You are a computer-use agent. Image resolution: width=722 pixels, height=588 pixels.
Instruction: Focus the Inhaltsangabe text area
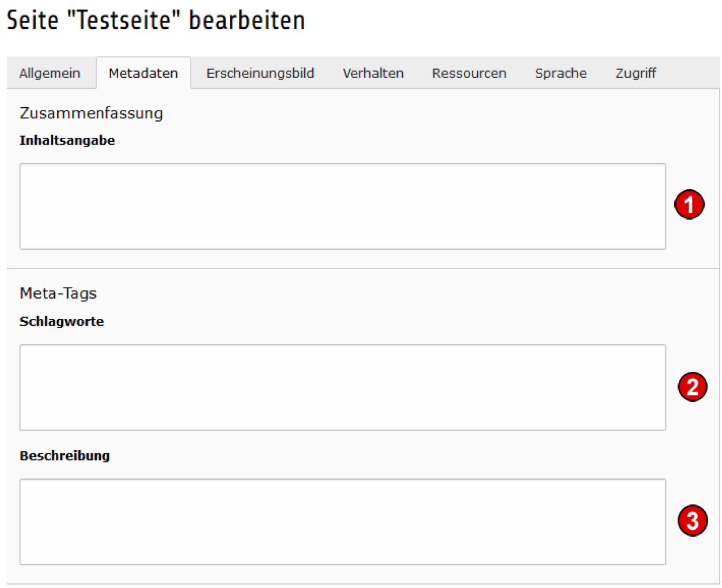pyautogui.click(x=343, y=206)
